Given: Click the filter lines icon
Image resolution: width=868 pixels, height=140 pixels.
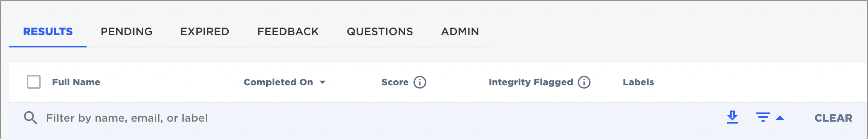Looking at the screenshot, I should (763, 117).
